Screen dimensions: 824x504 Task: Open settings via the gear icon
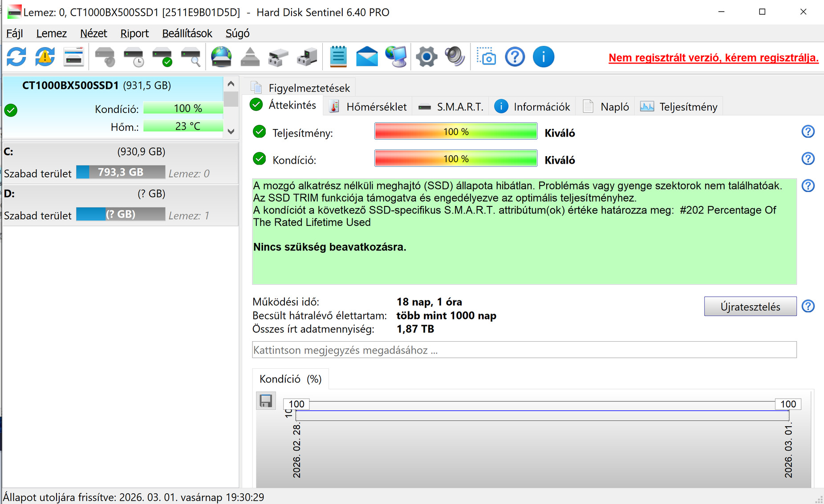[426, 57]
